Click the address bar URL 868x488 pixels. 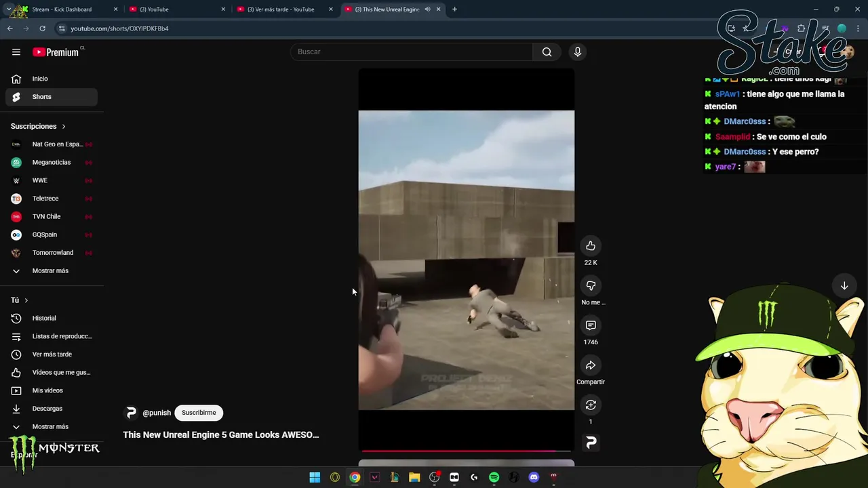(x=119, y=28)
